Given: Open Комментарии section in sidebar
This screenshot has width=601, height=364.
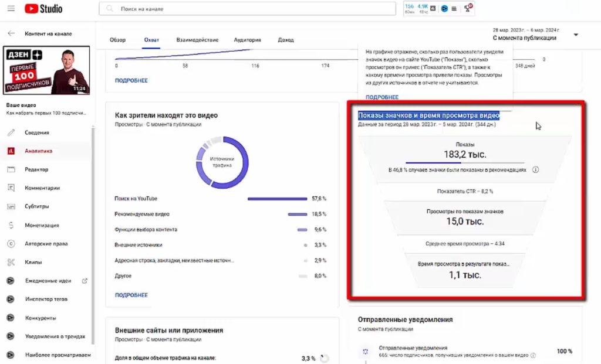Looking at the screenshot, I should [x=42, y=188].
